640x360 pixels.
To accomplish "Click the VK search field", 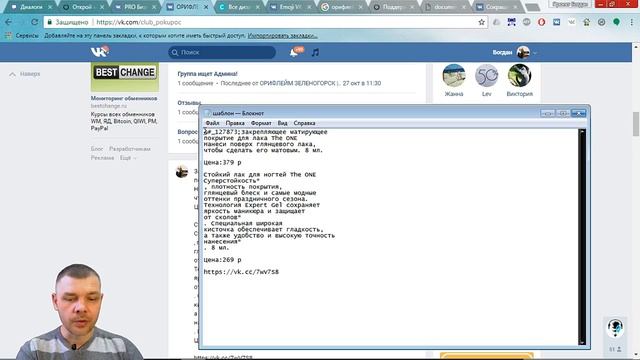I will tap(222, 52).
